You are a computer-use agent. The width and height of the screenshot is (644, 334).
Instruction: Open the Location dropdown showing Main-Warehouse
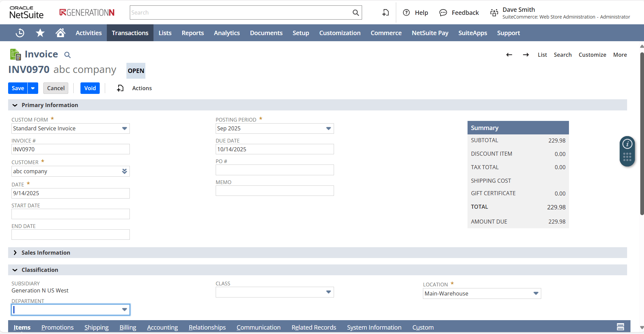535,293
